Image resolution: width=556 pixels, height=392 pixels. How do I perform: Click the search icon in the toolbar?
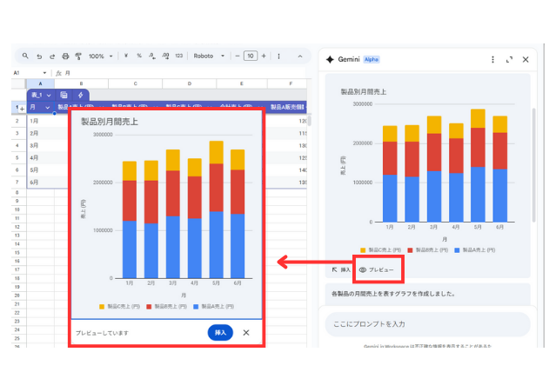point(26,56)
